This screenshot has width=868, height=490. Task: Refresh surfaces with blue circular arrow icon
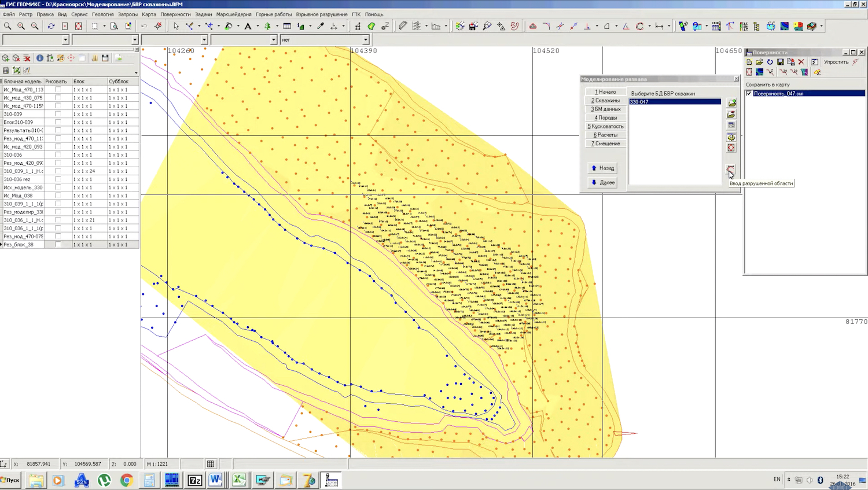click(x=770, y=62)
